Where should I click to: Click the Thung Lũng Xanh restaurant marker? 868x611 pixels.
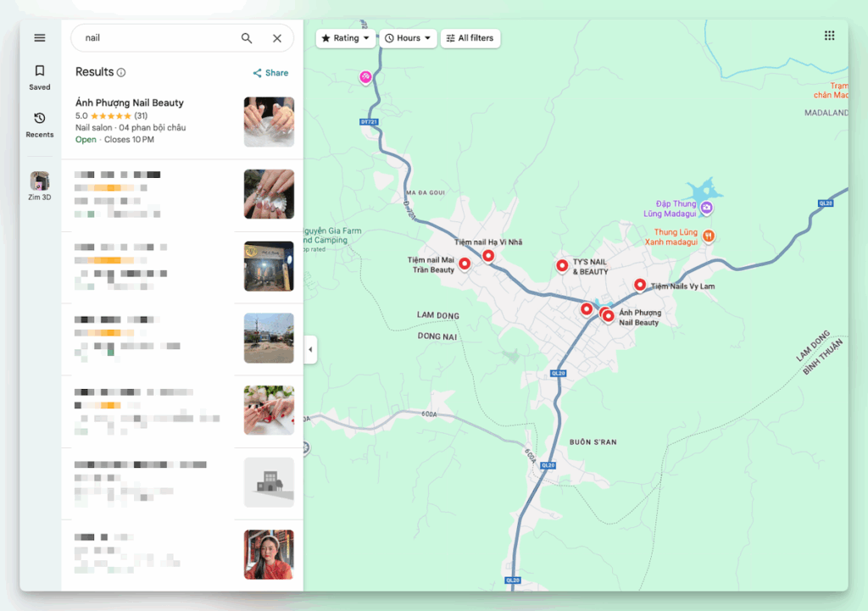(709, 236)
